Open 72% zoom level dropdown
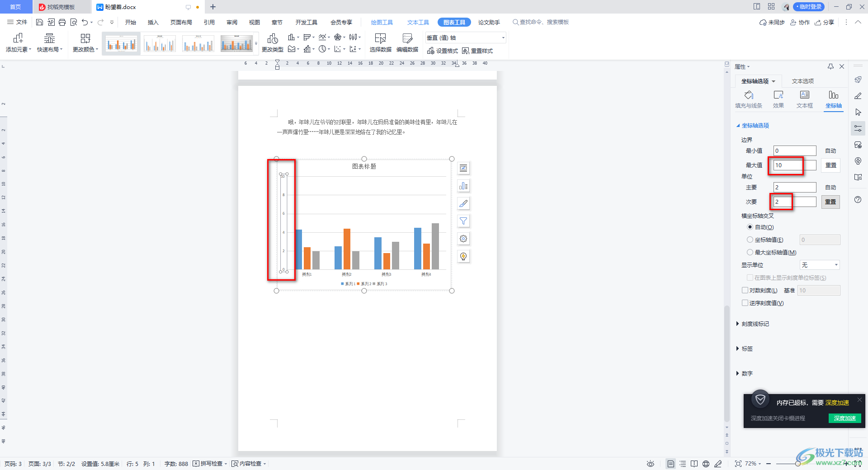 753,464
